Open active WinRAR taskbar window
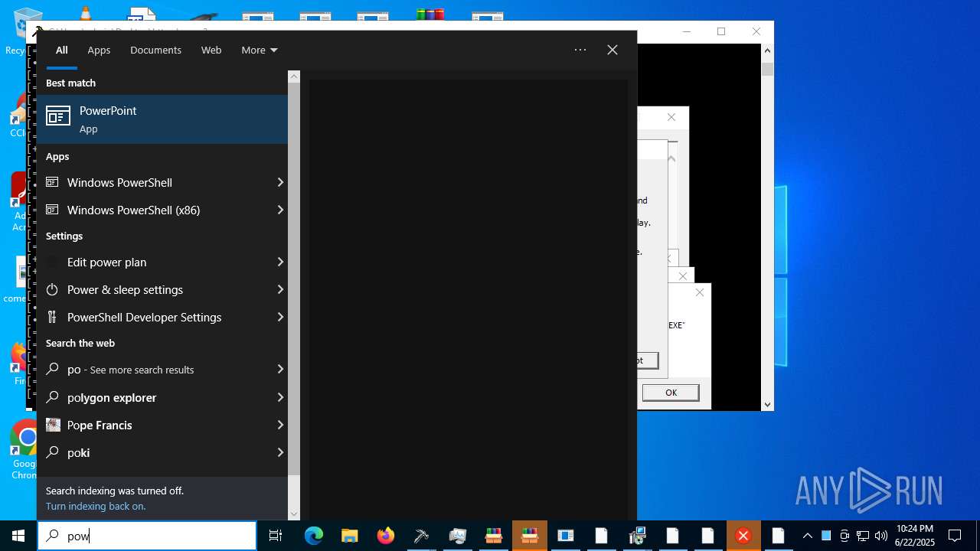This screenshot has height=551, width=980. tap(529, 536)
